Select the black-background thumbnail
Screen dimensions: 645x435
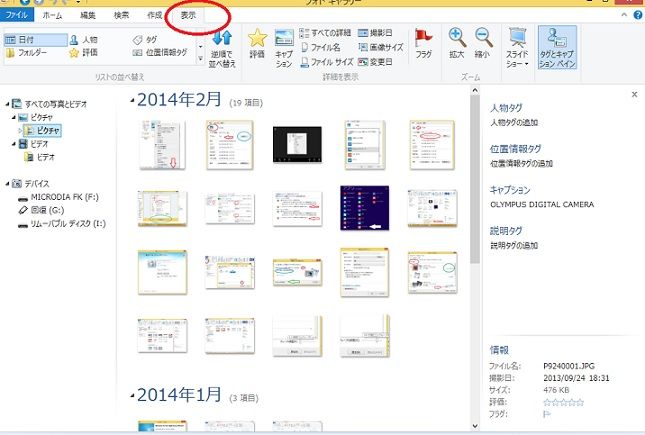pos(297,144)
